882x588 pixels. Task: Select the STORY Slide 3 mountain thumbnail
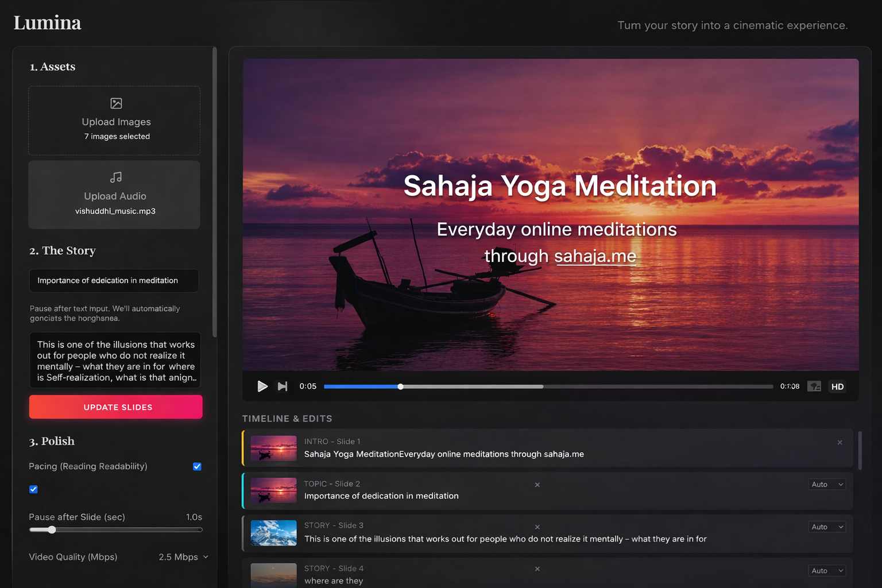[x=274, y=533]
